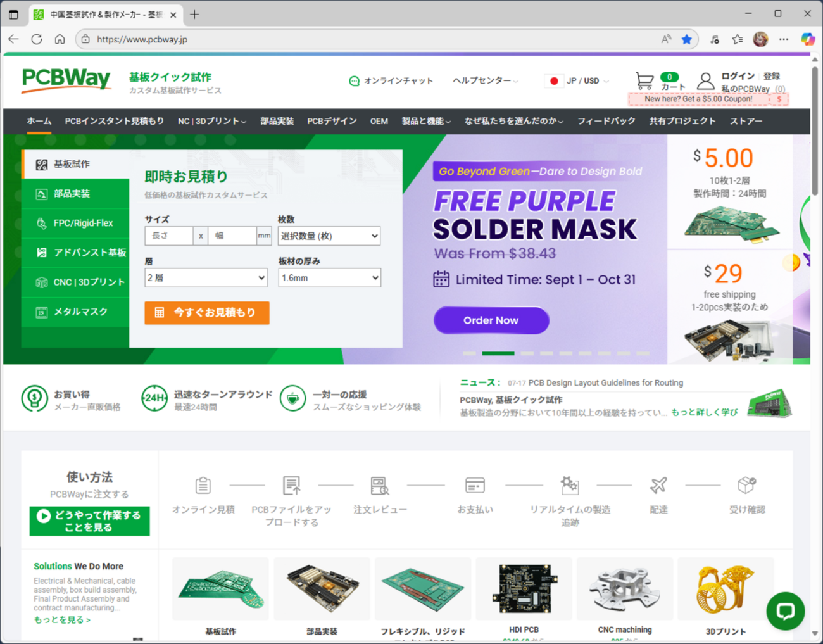Image resolution: width=823 pixels, height=644 pixels.
Task: Click the どうやって作業することを見る button
Action: 90,521
